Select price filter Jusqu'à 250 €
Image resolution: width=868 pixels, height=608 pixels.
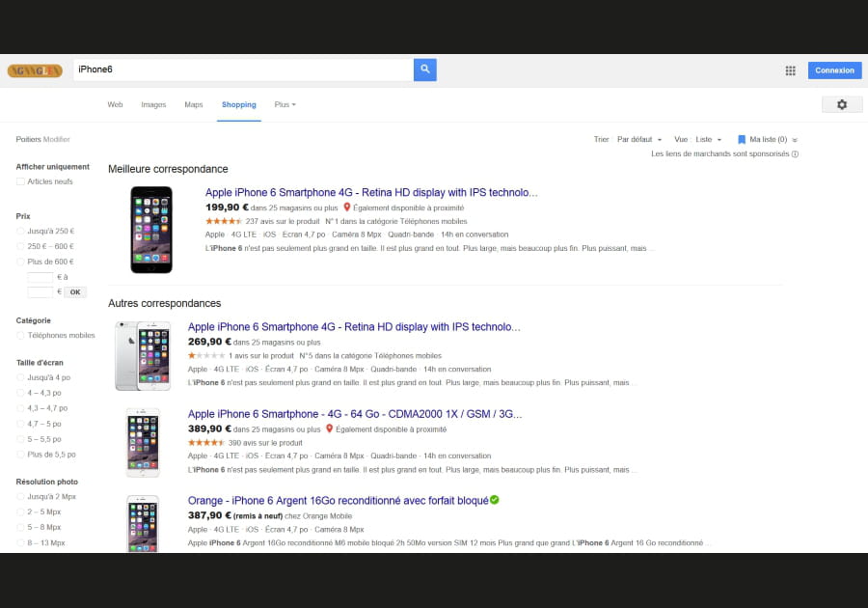click(20, 231)
